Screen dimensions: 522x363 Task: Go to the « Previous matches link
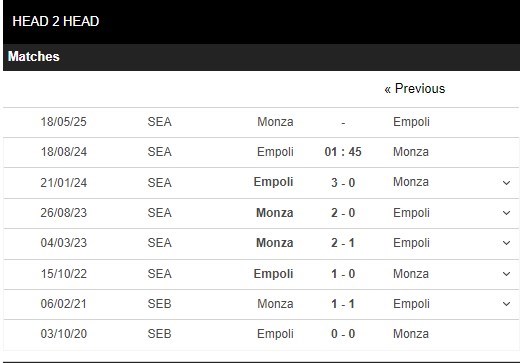415,89
